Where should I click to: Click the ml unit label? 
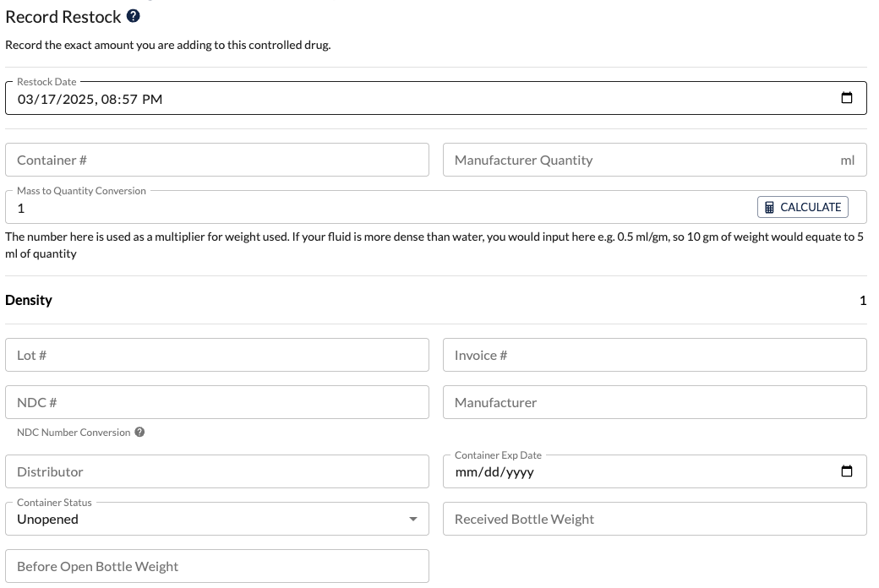[x=847, y=161]
